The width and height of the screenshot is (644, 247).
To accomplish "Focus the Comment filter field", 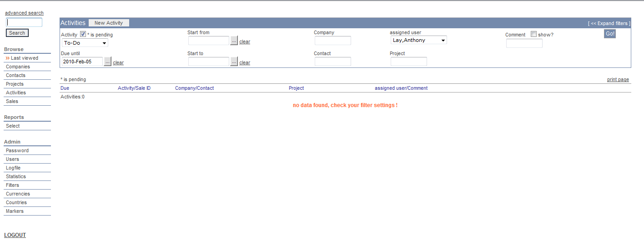I will [524, 43].
